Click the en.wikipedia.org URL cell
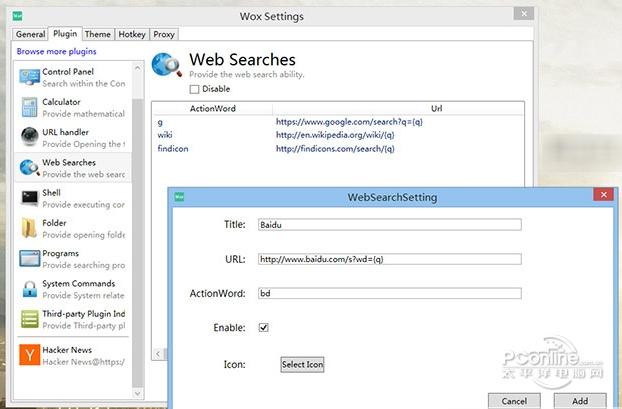Image resolution: width=622 pixels, height=409 pixels. point(335,135)
